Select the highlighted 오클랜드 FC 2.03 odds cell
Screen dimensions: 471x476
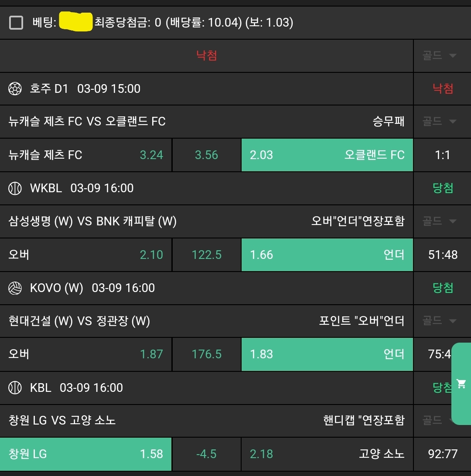pyautogui.click(x=327, y=155)
